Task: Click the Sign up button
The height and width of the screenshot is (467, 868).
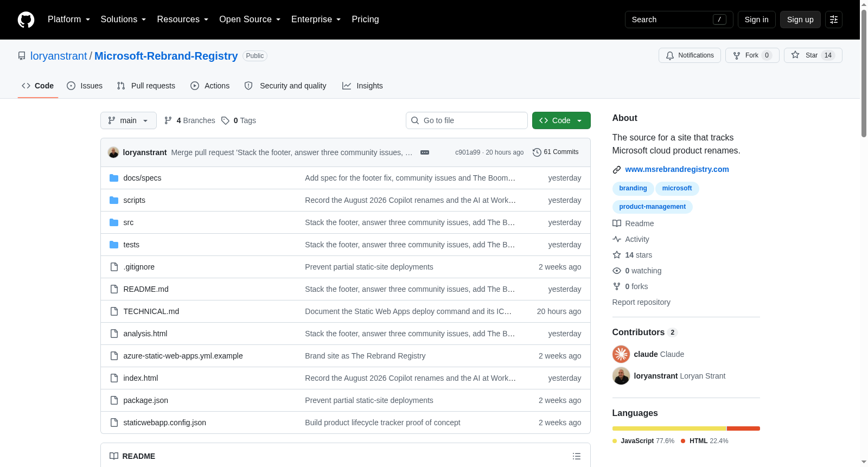Action: (x=800, y=20)
